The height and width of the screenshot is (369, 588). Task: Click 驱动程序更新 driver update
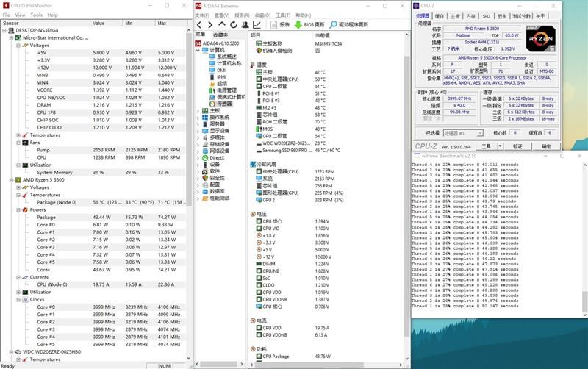click(348, 25)
